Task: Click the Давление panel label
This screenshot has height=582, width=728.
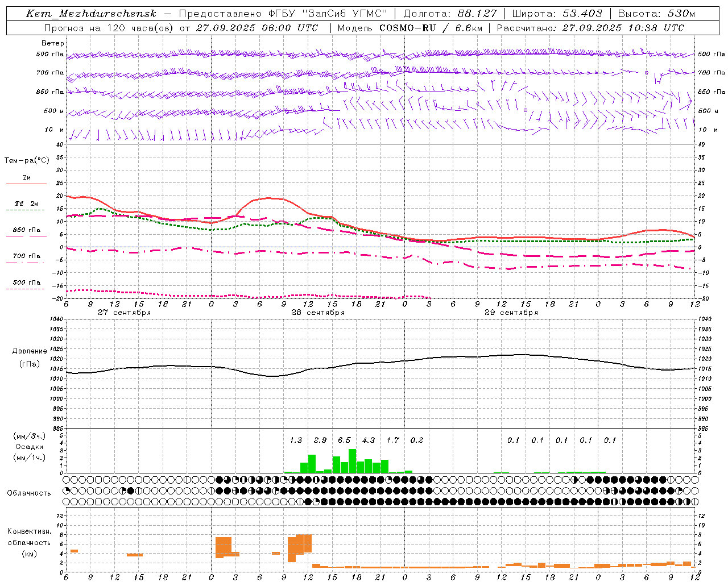Action: 30,351
